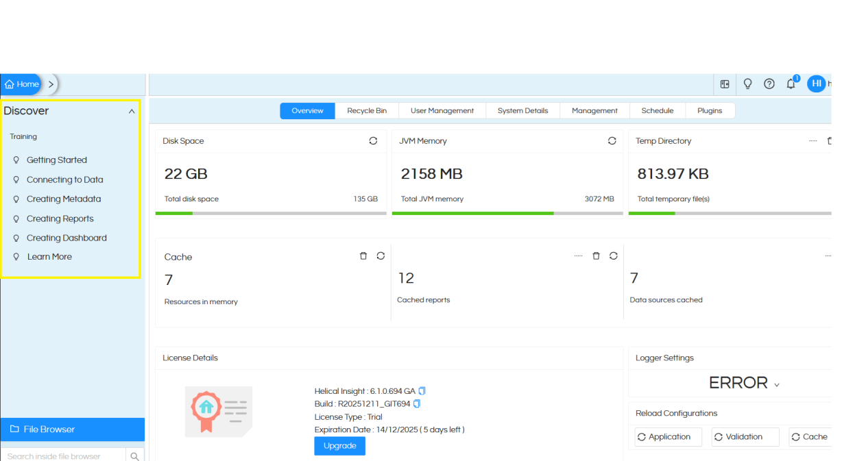
Task: Copy the Helical Insight version number
Action: pos(422,390)
